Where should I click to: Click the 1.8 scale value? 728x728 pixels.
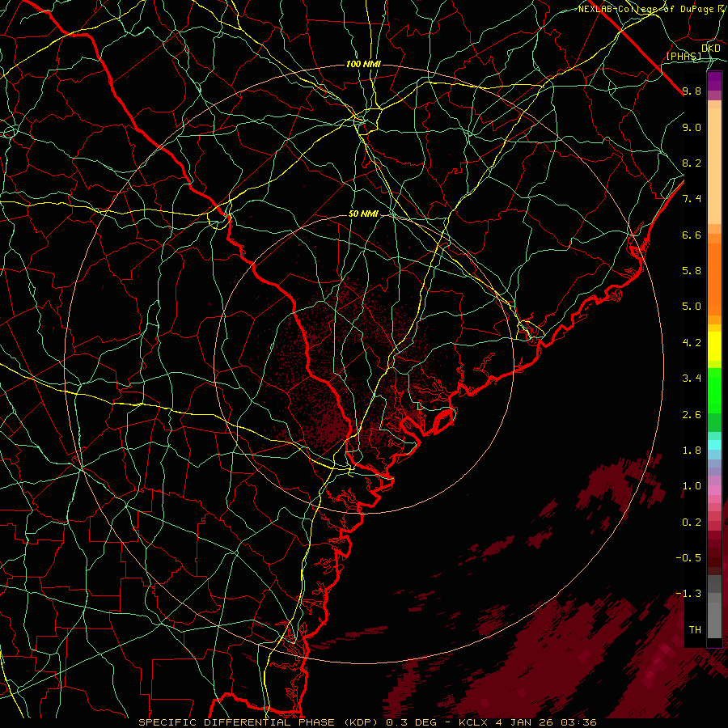tap(692, 451)
